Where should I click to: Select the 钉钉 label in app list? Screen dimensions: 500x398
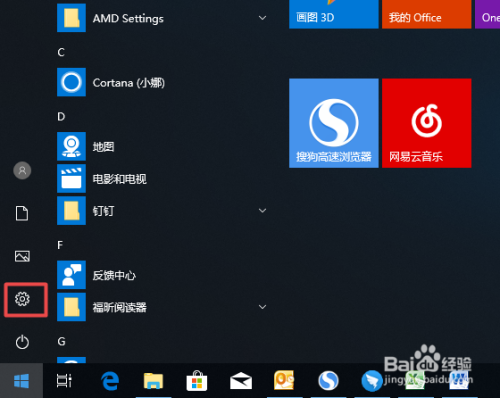click(103, 211)
